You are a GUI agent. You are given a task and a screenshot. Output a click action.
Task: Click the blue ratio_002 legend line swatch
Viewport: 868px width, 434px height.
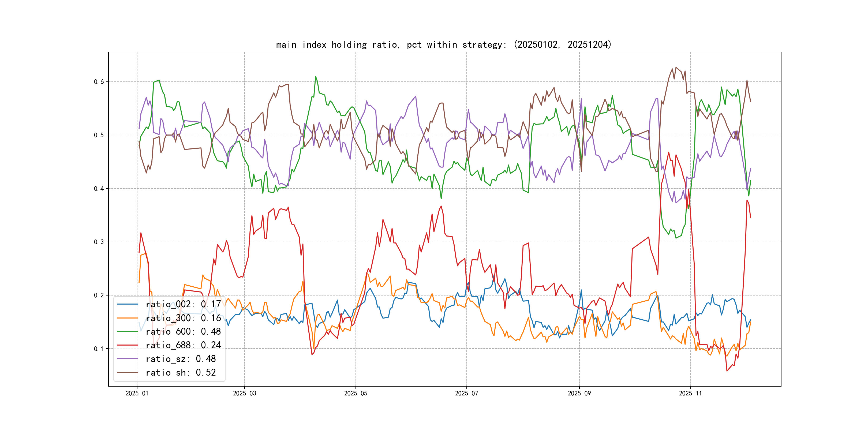(x=127, y=304)
